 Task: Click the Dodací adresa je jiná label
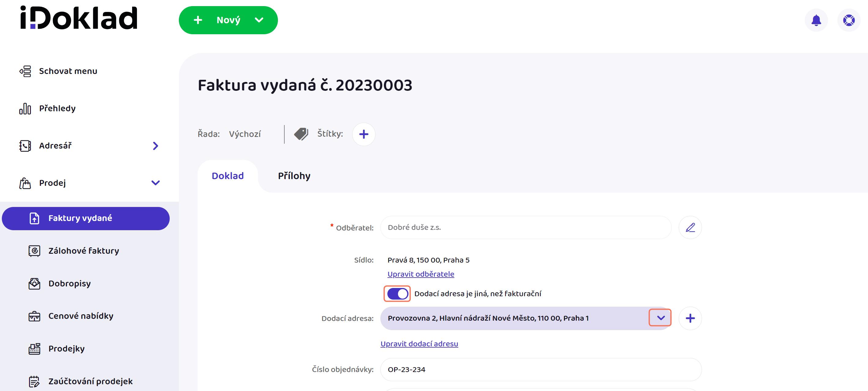478,294
